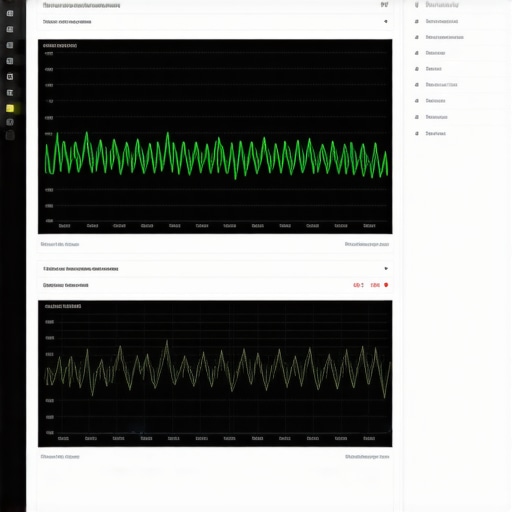Open the first entry below the right panel heading
This screenshot has height=512, width=512.
[x=442, y=21]
